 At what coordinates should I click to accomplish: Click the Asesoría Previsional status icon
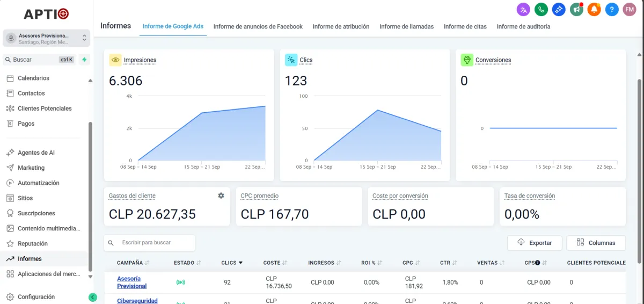coord(180,282)
